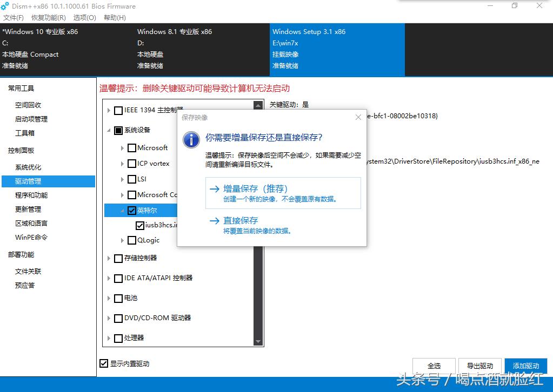Check the 存储控制器 checkbox
This screenshot has height=392, width=553.
[118, 259]
